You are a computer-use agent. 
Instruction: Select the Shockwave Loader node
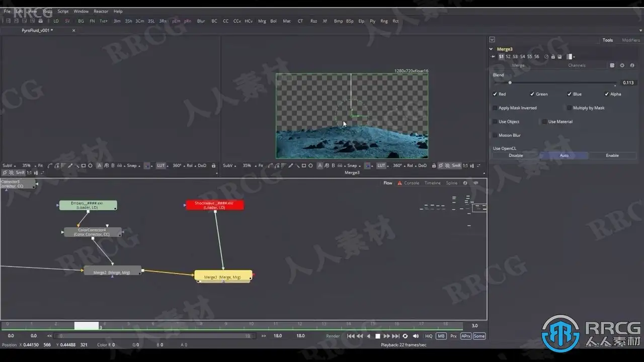pos(215,205)
